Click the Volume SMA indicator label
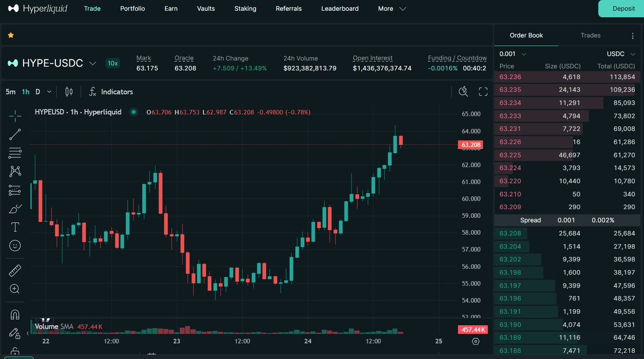This screenshot has width=644, height=359. 54,326
